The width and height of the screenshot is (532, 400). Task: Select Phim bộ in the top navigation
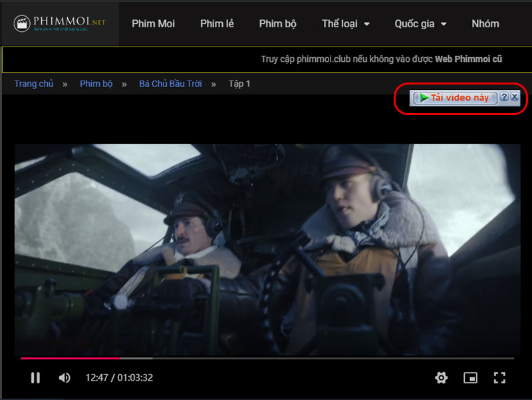point(277,24)
